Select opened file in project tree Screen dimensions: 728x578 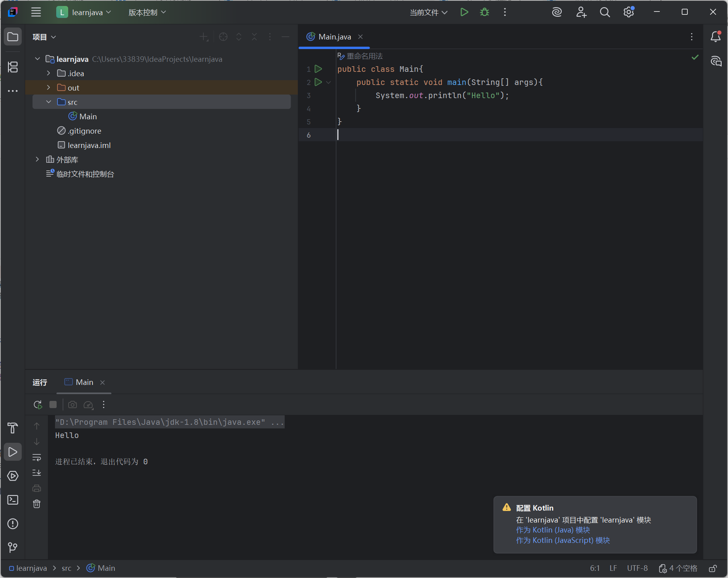point(223,37)
